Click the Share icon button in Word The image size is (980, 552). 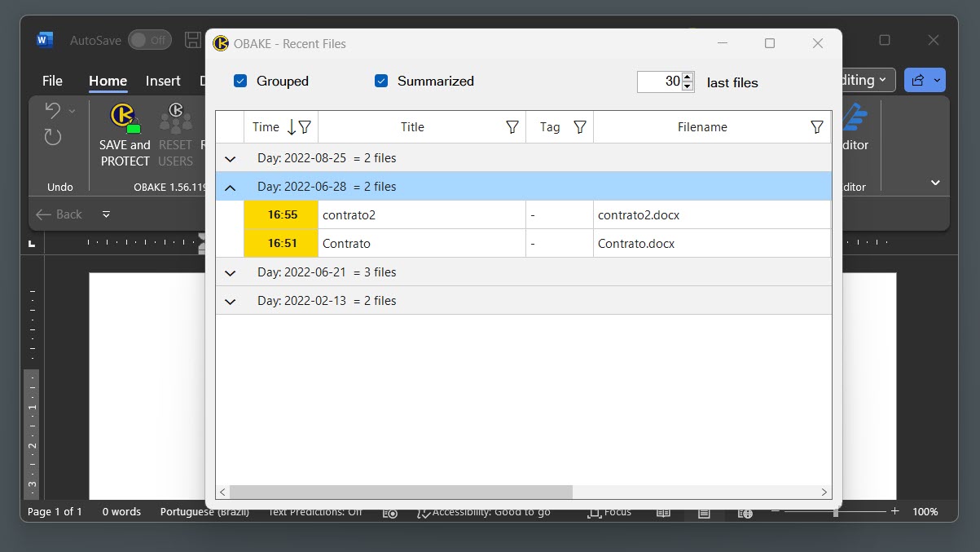(x=918, y=80)
